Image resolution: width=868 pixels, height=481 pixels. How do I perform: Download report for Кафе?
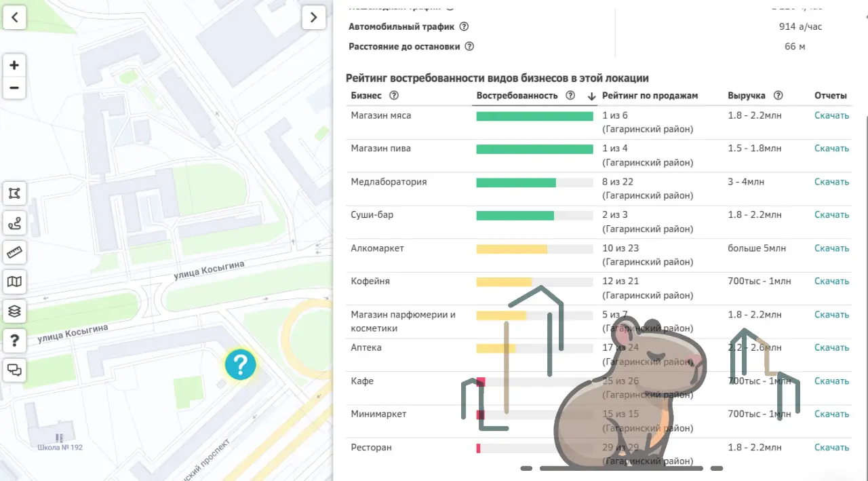(x=831, y=381)
